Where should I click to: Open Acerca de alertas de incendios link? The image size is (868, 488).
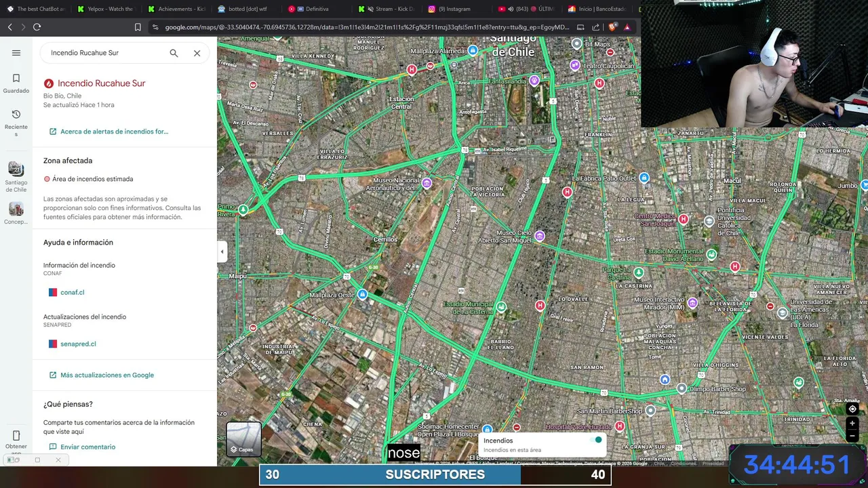click(x=108, y=131)
